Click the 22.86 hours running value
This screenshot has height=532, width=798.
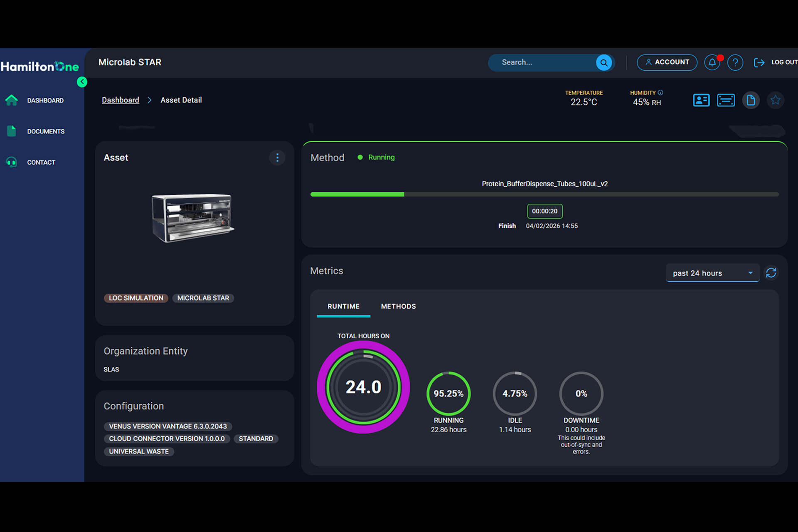pos(448,430)
